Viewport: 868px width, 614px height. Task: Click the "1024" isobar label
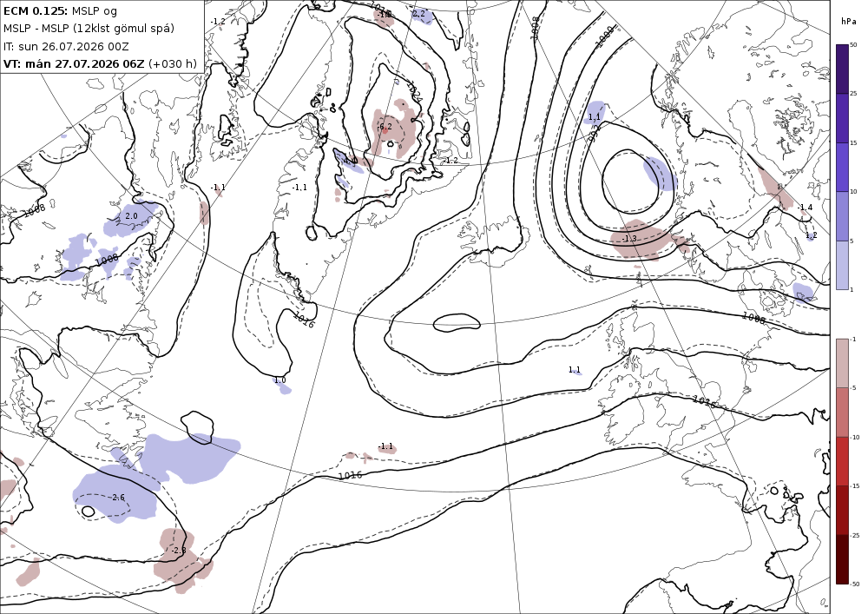pos(415,92)
